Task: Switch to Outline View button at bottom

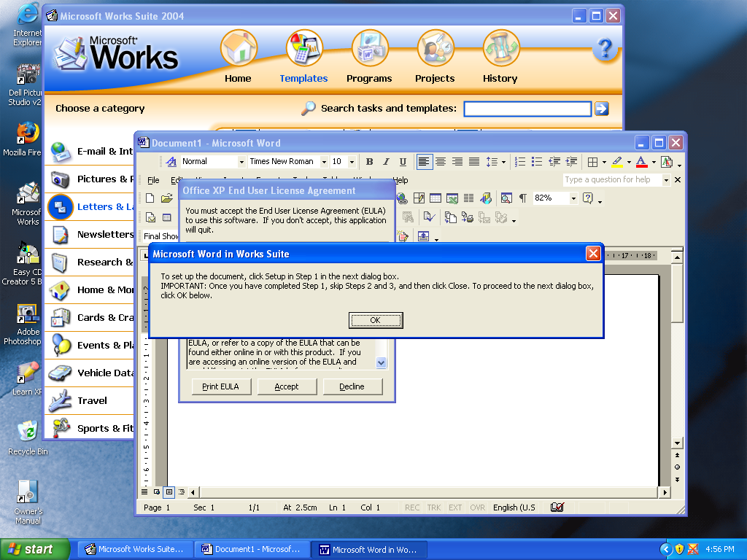Action: click(x=182, y=492)
